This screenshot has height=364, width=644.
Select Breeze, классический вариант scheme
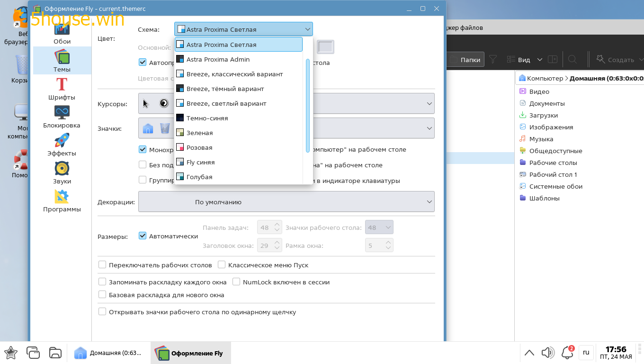239,74
